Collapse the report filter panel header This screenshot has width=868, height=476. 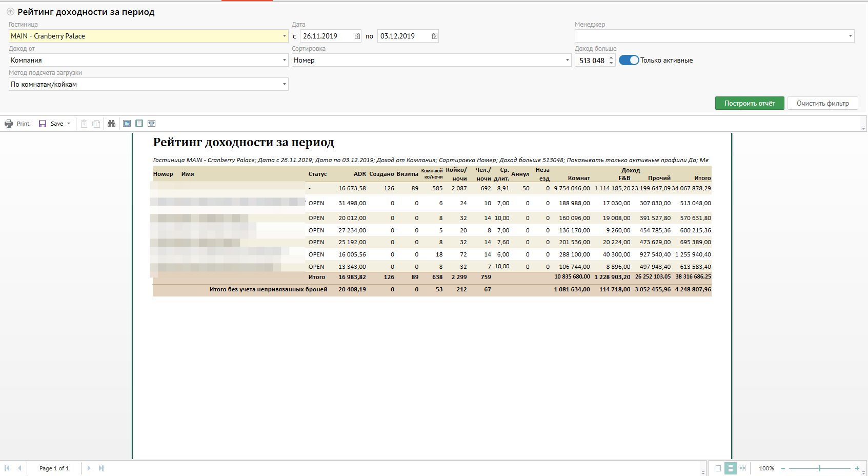point(10,12)
